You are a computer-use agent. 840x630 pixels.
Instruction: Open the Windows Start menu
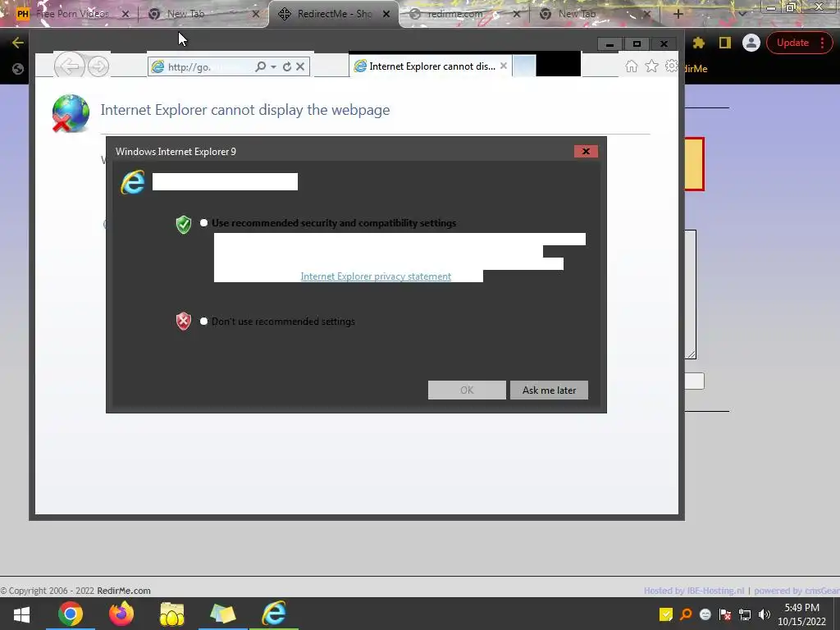coord(21,614)
